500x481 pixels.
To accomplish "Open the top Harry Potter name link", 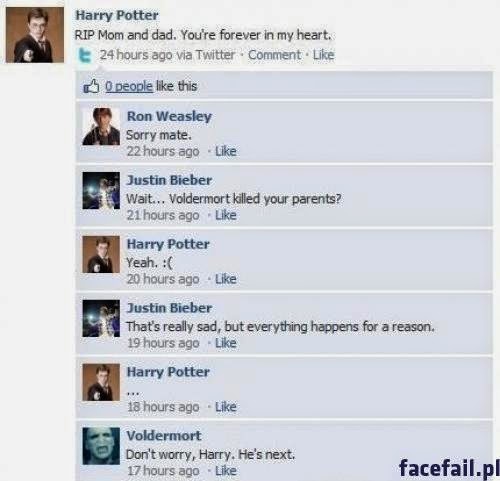I will click(117, 15).
